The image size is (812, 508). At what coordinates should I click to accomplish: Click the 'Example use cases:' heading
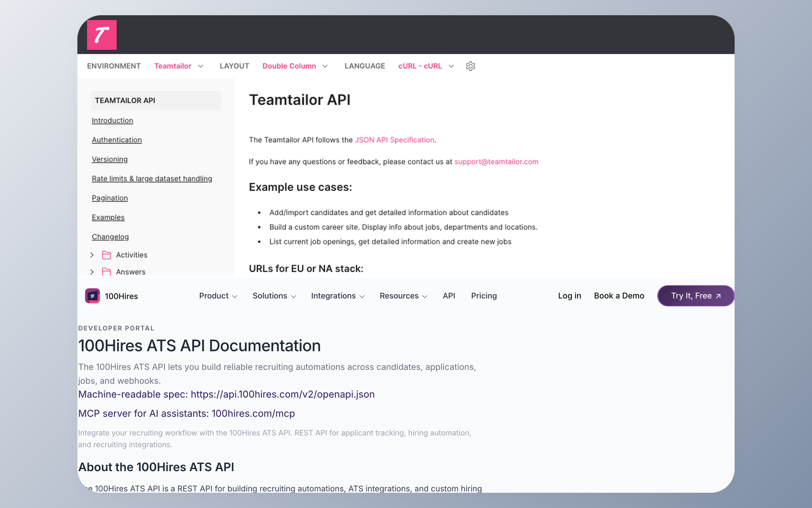coord(300,187)
